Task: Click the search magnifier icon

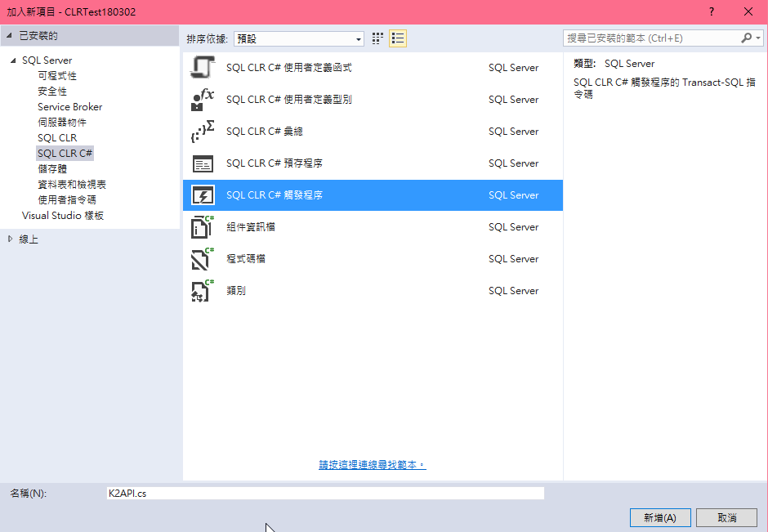Action: [746, 38]
